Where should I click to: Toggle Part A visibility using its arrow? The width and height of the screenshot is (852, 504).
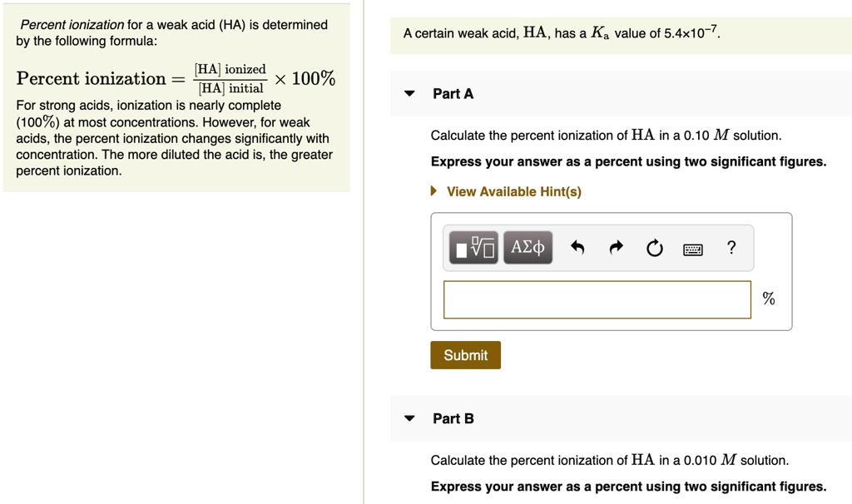click(x=409, y=94)
